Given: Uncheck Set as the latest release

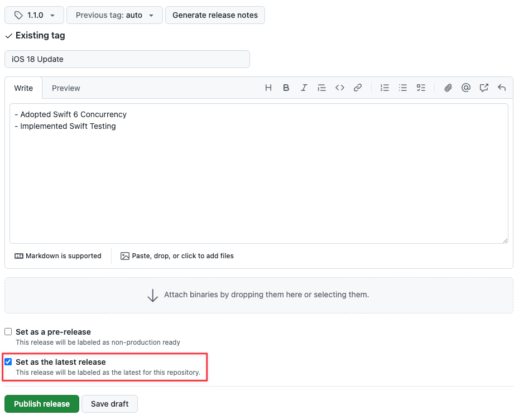Looking at the screenshot, I should pyautogui.click(x=8, y=362).
